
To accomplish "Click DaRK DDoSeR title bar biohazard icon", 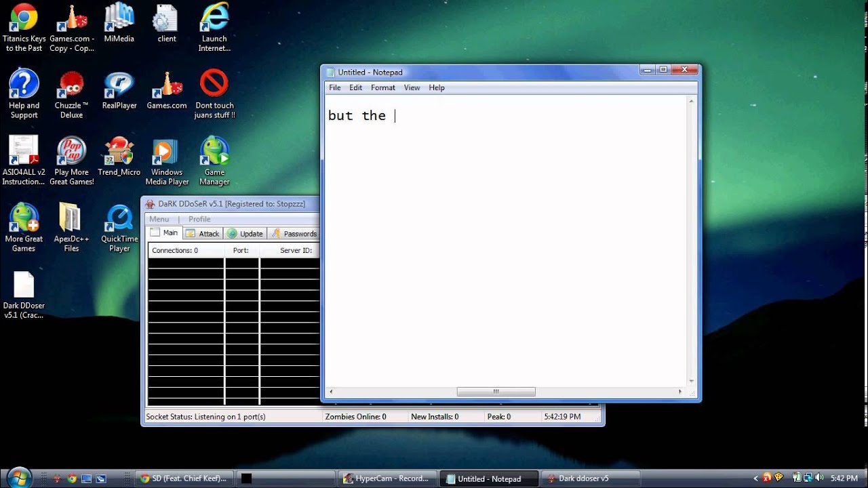I will point(151,203).
